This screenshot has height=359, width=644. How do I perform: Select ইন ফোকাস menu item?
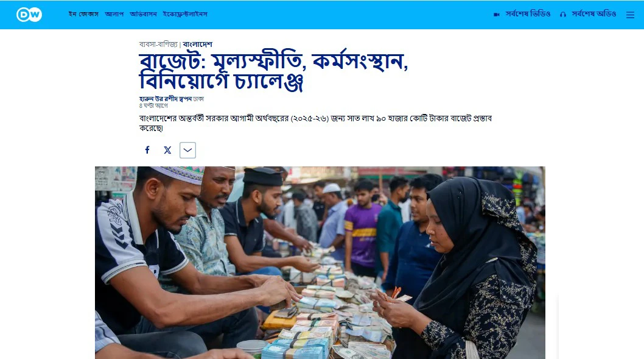pos(83,14)
